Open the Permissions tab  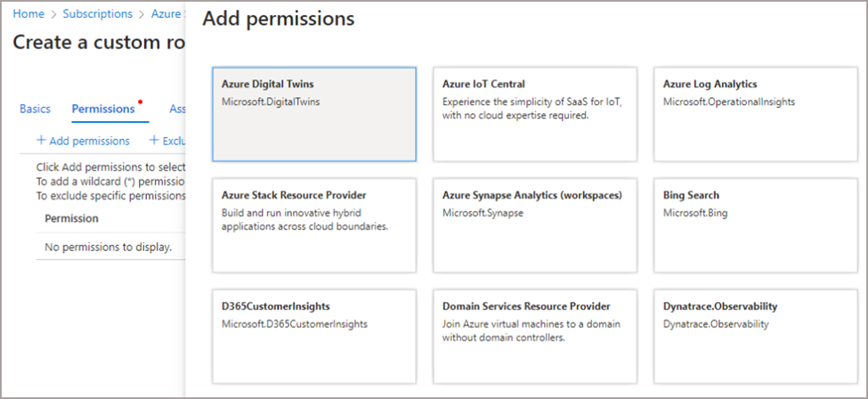[x=103, y=109]
